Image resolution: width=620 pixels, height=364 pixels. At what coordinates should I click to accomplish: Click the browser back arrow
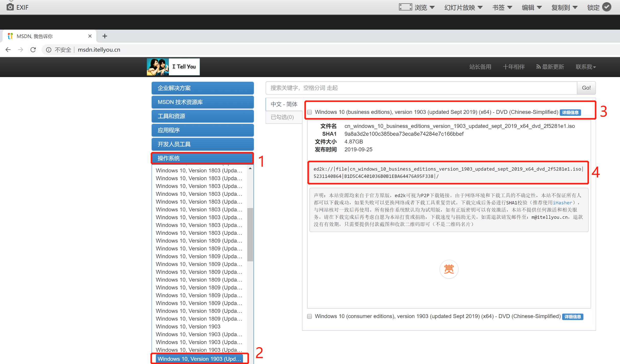[x=8, y=50]
